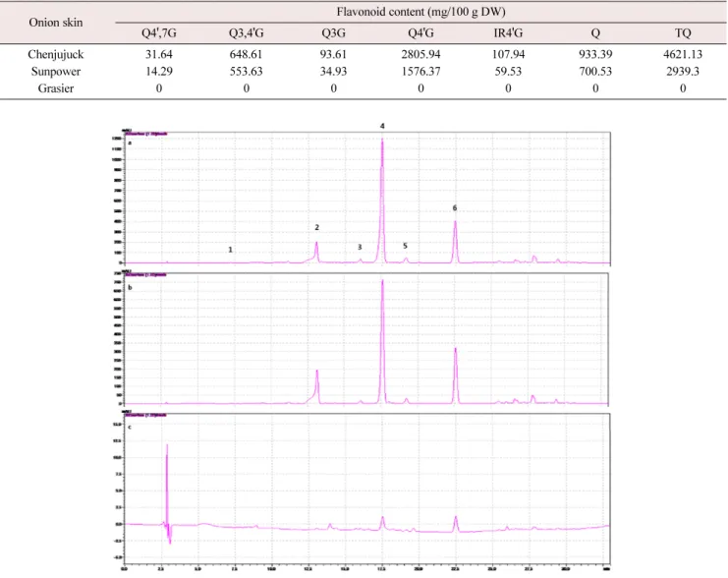The image size is (728, 578).
Task: Select the total value 2939.3
Action: pos(683,72)
